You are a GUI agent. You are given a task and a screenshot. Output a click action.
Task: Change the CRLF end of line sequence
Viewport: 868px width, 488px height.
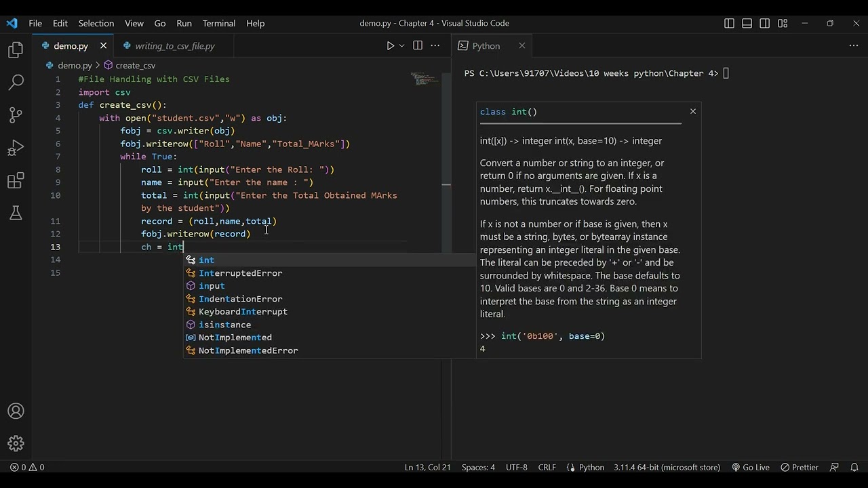tap(547, 467)
